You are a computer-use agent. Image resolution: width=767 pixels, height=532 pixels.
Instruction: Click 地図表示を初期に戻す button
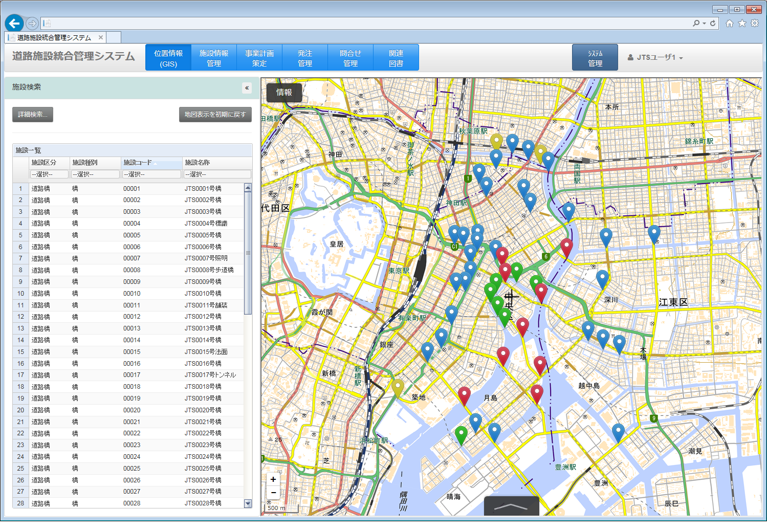(215, 115)
